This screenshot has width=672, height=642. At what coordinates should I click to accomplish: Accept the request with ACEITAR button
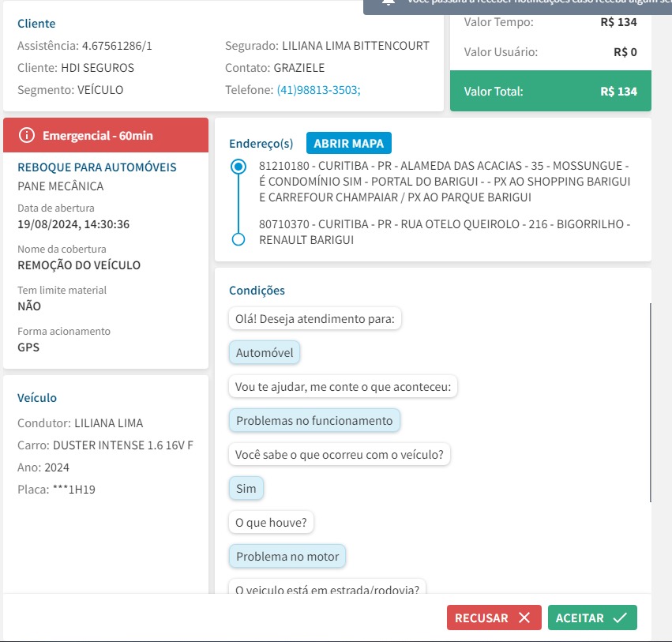[592, 618]
